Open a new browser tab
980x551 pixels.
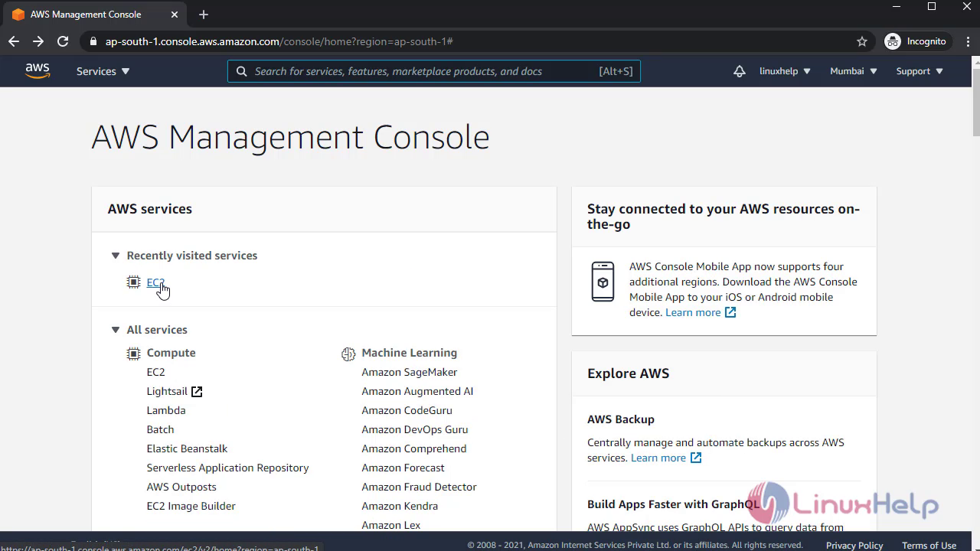coord(203,15)
